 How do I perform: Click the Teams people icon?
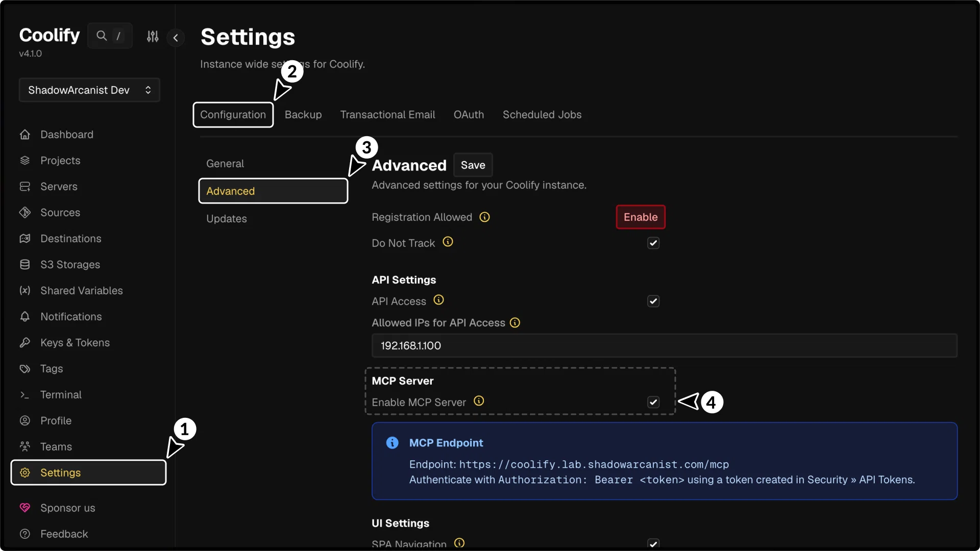tap(24, 447)
